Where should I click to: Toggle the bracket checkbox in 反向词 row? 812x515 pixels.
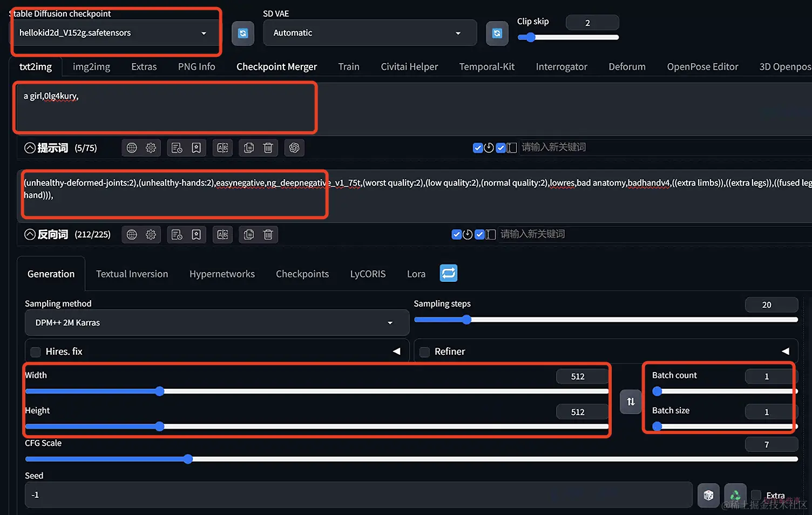(x=479, y=234)
